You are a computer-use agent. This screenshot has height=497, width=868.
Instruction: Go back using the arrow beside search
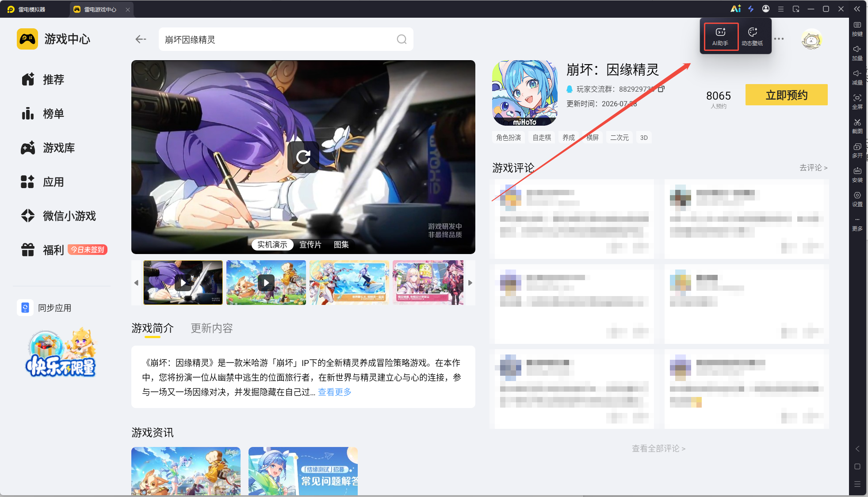[x=141, y=39]
